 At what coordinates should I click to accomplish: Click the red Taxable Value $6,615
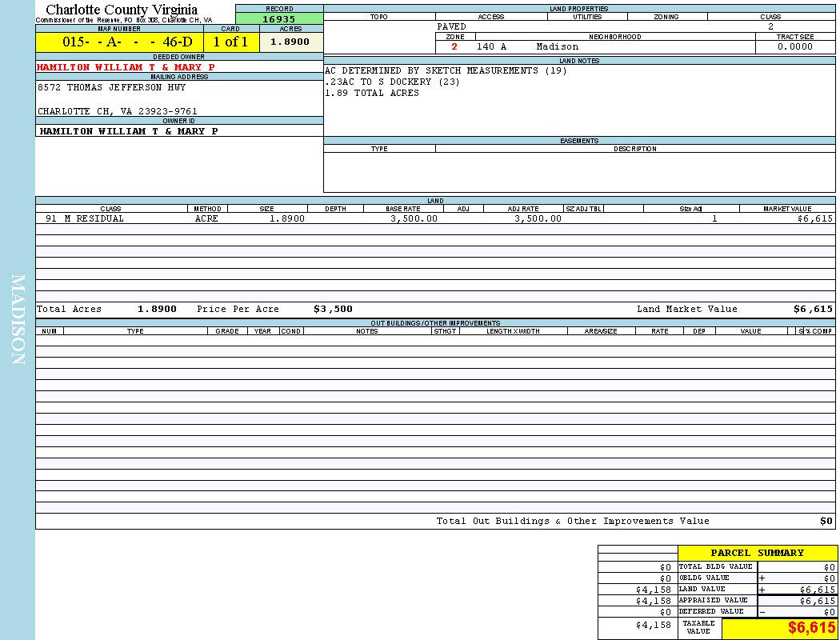811,628
